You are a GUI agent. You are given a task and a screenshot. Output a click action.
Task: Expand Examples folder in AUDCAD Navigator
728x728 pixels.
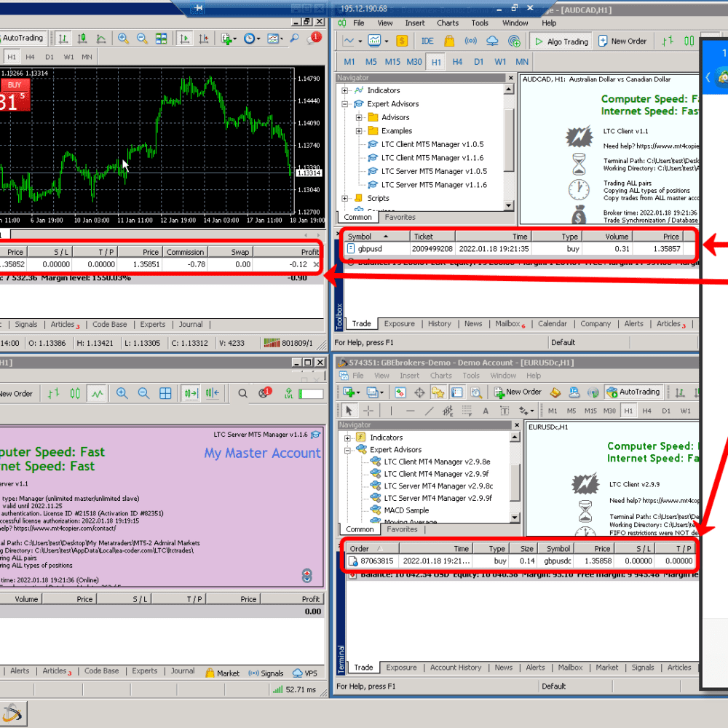pos(358,131)
